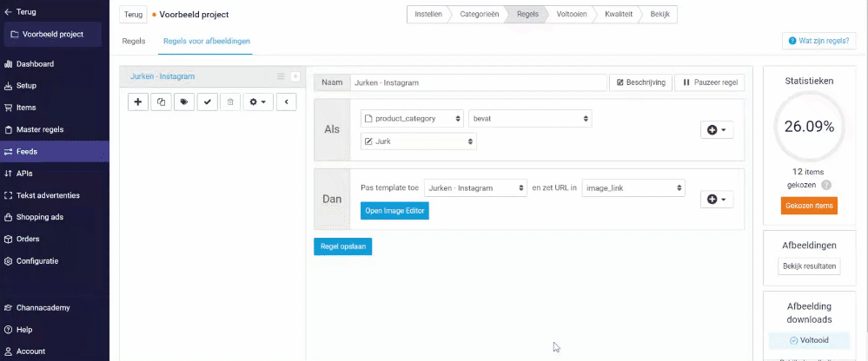Image resolution: width=868 pixels, height=361 pixels.
Task: Switch to the Regels tab
Action: 134,42
